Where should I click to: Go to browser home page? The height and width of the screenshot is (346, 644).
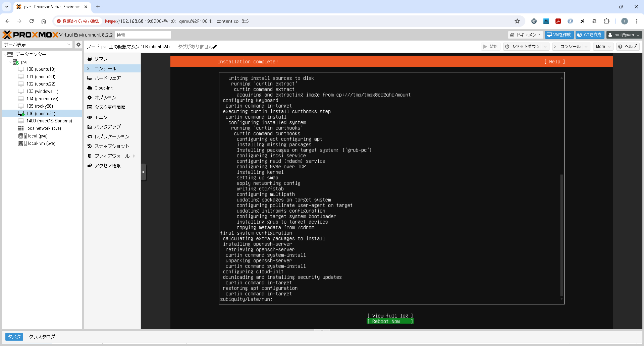click(x=44, y=21)
